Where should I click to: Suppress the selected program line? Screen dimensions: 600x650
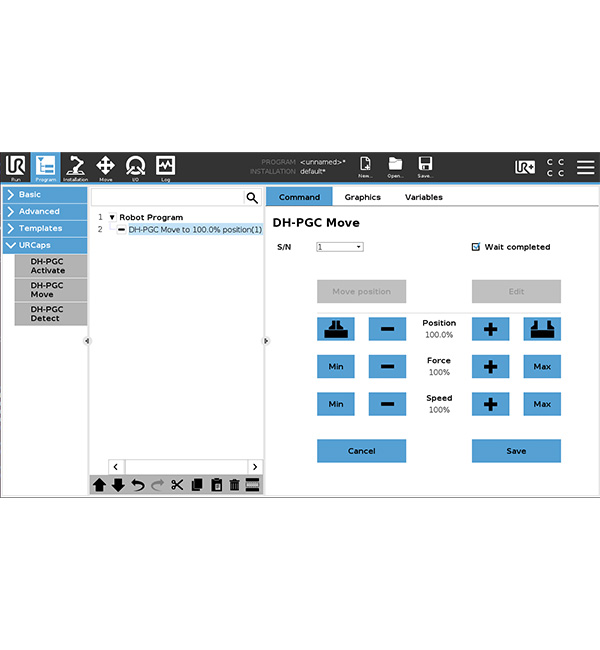[x=253, y=485]
